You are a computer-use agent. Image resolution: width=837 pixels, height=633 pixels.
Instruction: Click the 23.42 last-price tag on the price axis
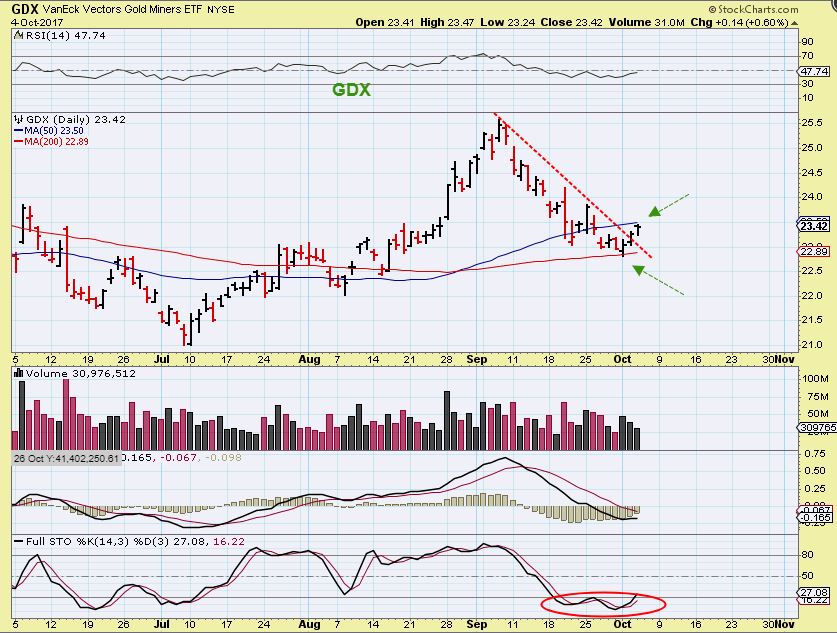pyautogui.click(x=814, y=226)
